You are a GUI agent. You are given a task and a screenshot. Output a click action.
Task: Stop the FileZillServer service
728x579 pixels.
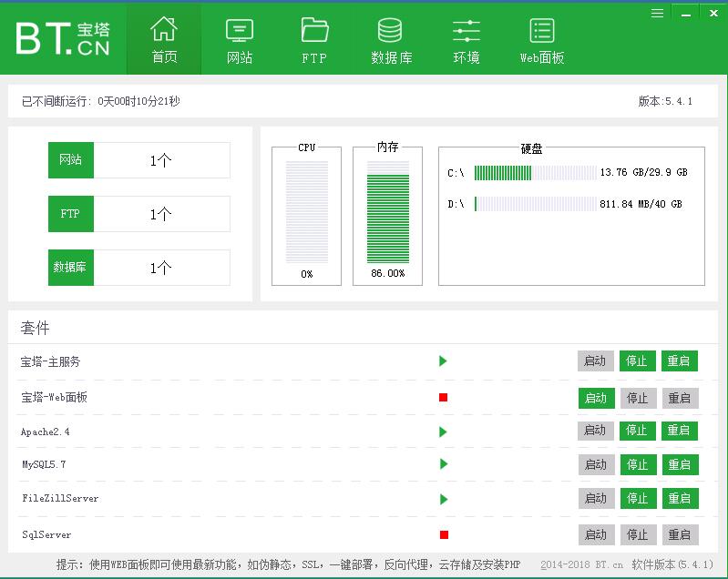click(639, 499)
